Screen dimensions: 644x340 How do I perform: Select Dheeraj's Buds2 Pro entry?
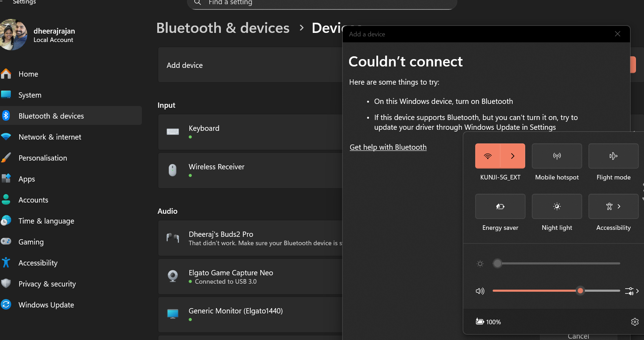coord(250,238)
